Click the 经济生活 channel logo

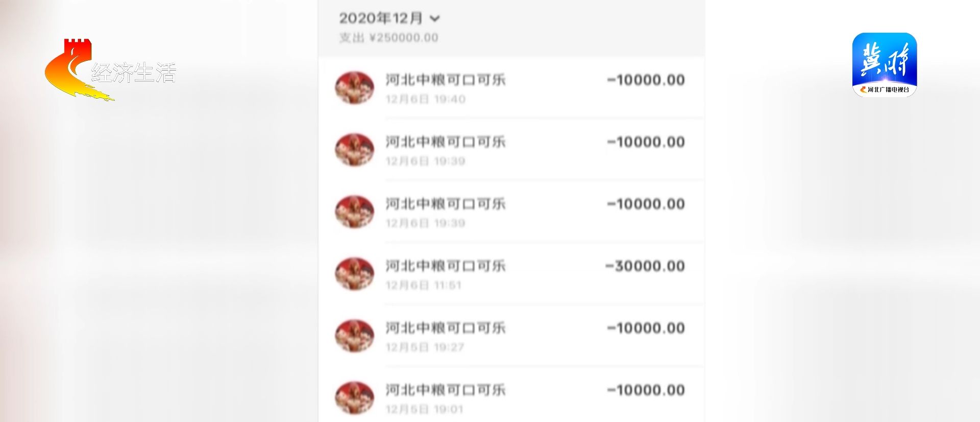(110, 72)
